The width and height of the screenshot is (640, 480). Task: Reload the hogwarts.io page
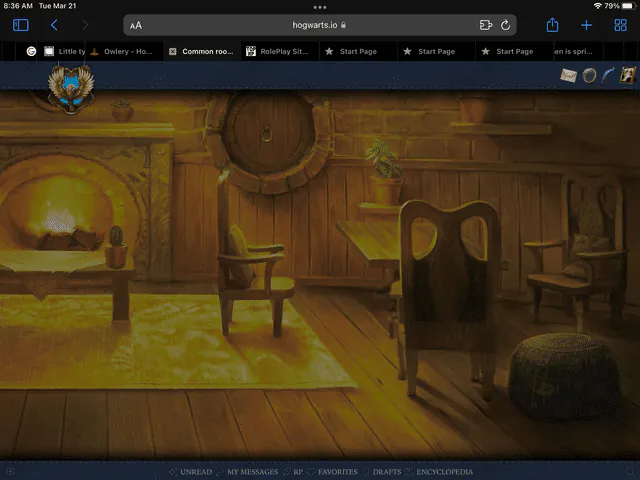(x=505, y=25)
